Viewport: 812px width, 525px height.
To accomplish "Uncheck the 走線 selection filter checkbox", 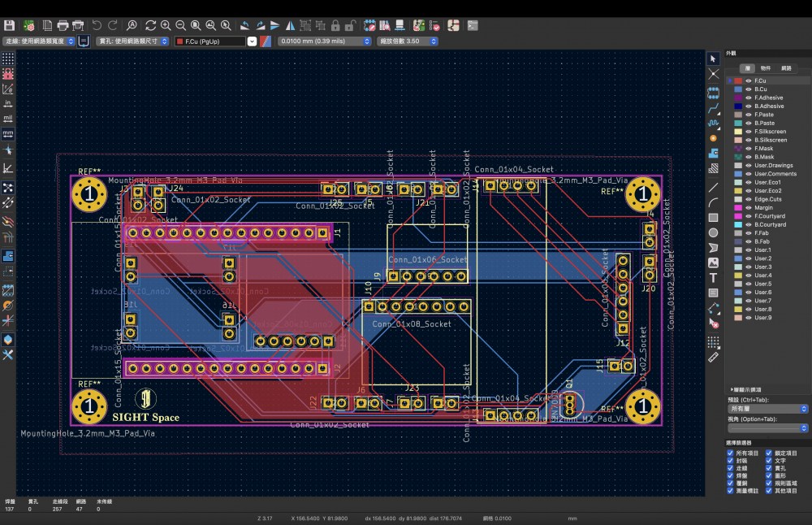I will coord(731,468).
